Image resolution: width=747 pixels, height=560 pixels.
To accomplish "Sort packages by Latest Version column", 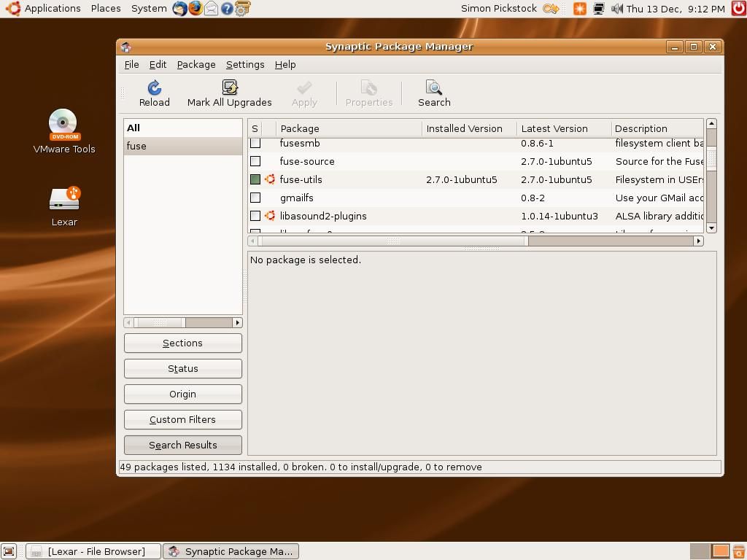I will [x=555, y=128].
